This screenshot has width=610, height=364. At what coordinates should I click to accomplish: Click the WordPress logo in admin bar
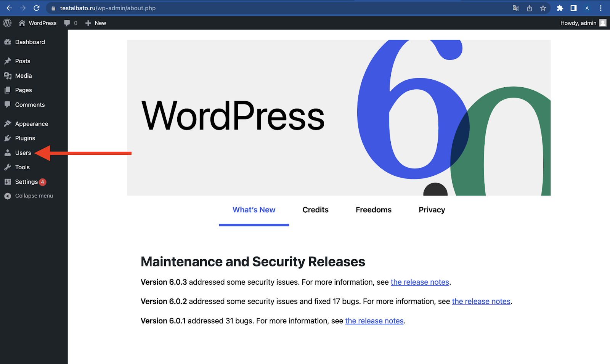[7, 23]
